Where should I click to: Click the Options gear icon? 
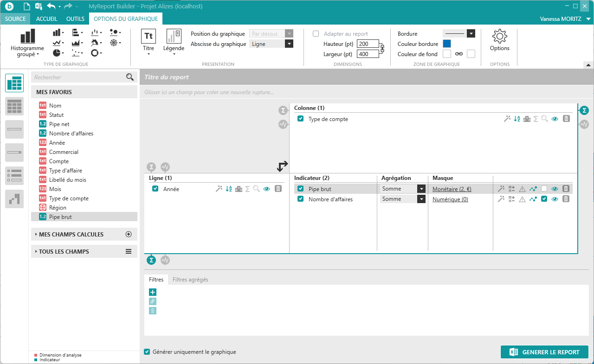pyautogui.click(x=499, y=36)
